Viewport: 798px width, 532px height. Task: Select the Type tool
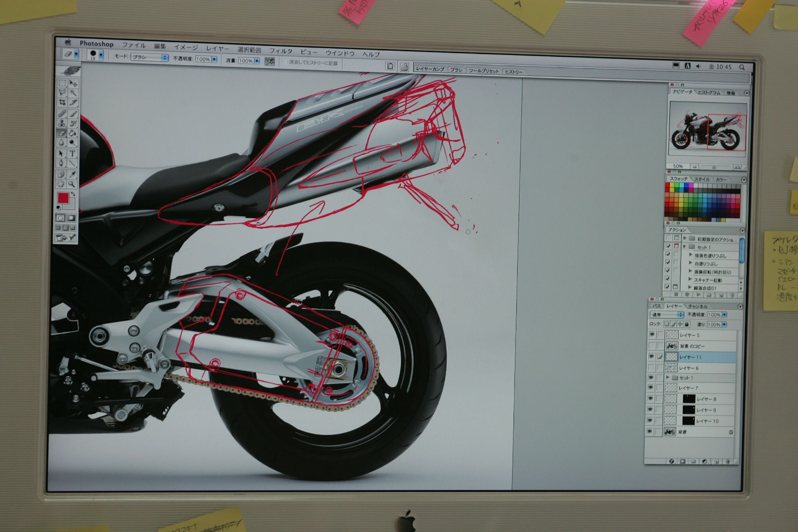pos(73,153)
